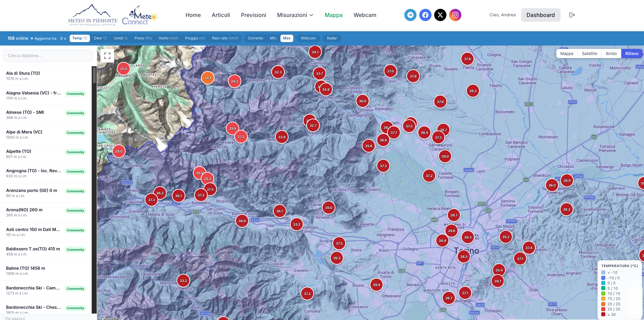Show Min values on map

[273, 38]
